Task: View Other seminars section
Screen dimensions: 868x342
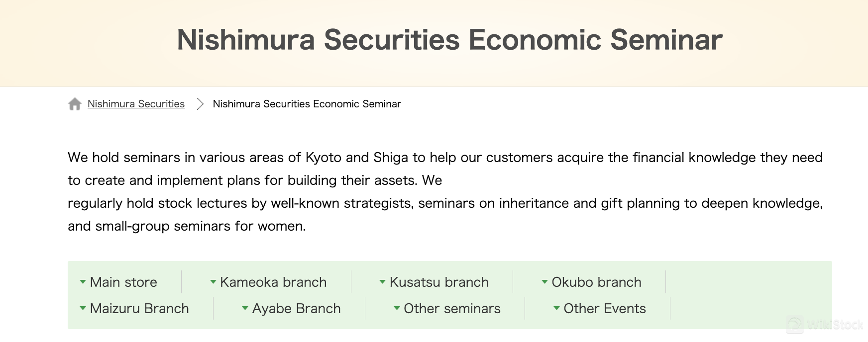Action: [452, 308]
